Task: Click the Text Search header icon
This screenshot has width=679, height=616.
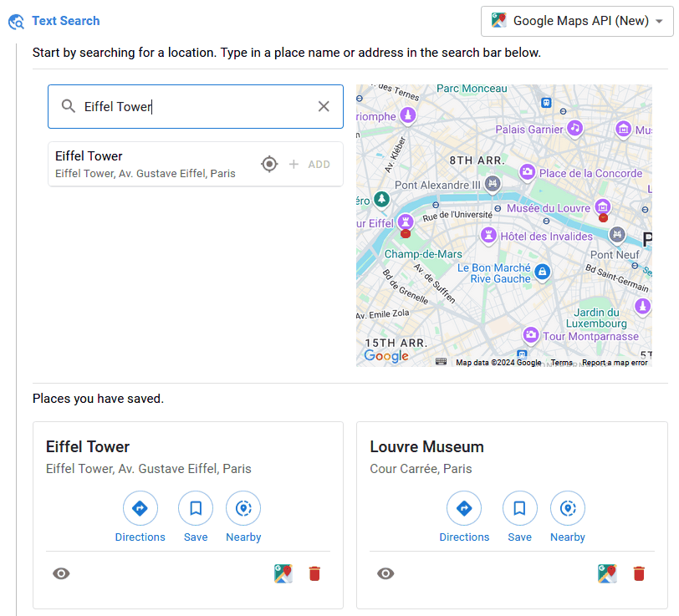Action: (16, 21)
